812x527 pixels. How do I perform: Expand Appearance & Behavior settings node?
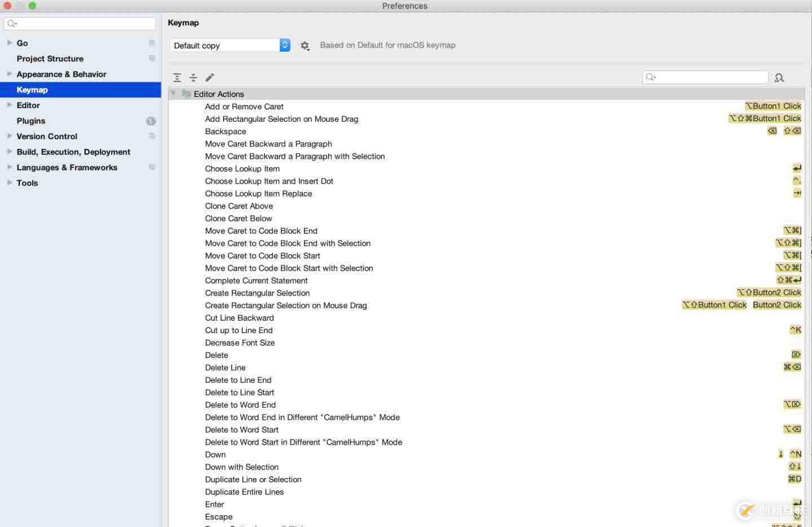[10, 73]
